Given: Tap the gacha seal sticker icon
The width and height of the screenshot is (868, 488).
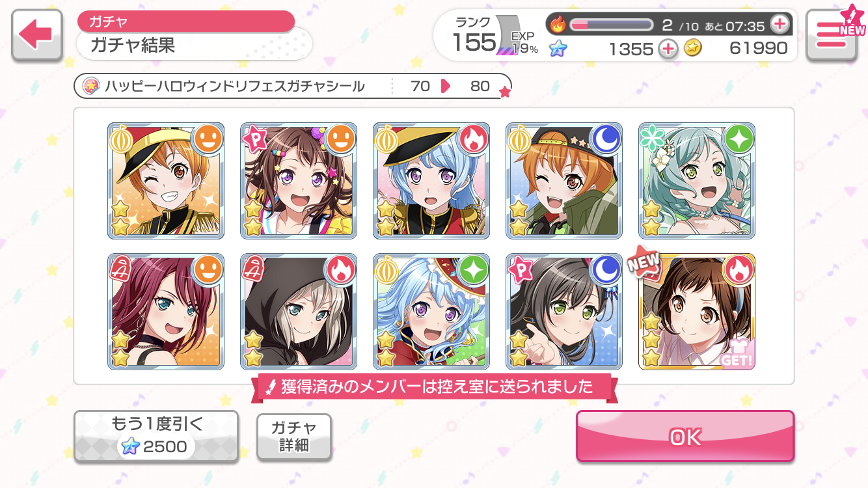Looking at the screenshot, I should point(91,86).
